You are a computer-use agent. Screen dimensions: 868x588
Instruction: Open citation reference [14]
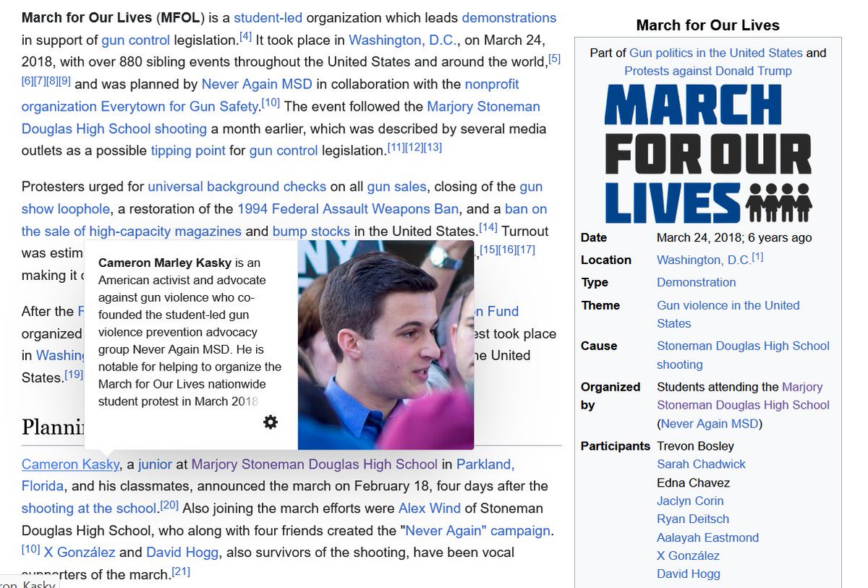tap(488, 228)
